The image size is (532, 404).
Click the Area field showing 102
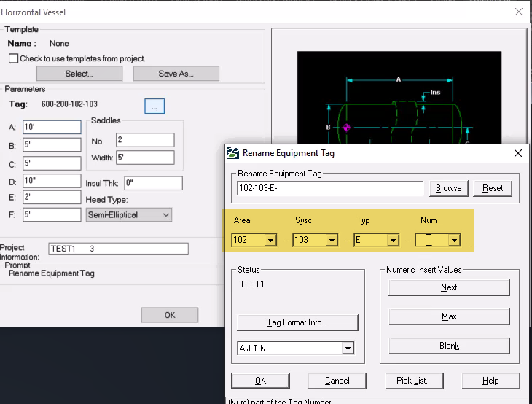[x=248, y=241]
